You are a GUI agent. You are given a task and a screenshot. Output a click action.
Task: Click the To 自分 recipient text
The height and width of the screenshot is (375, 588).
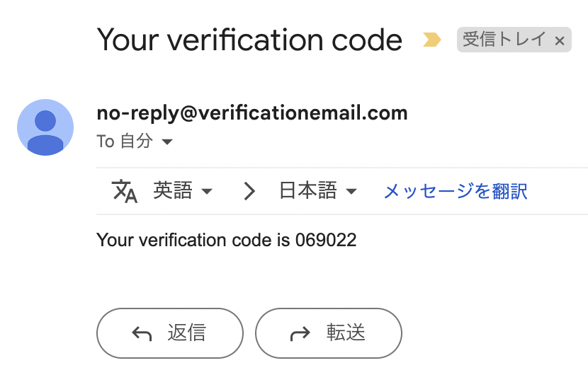125,142
